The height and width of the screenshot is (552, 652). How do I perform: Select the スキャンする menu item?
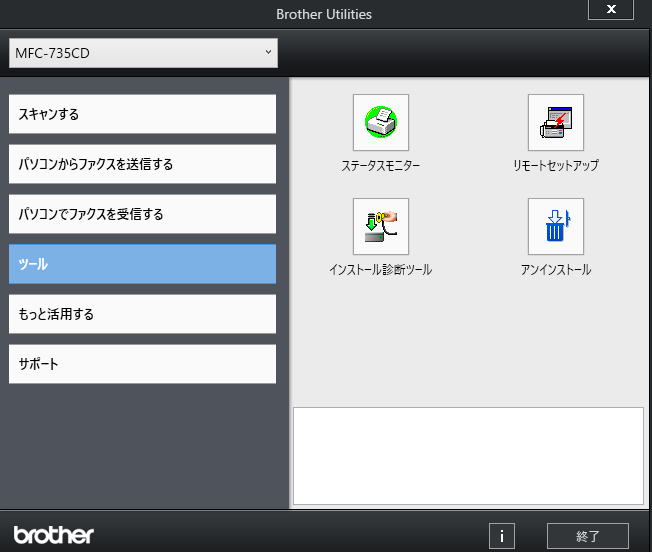coord(142,114)
